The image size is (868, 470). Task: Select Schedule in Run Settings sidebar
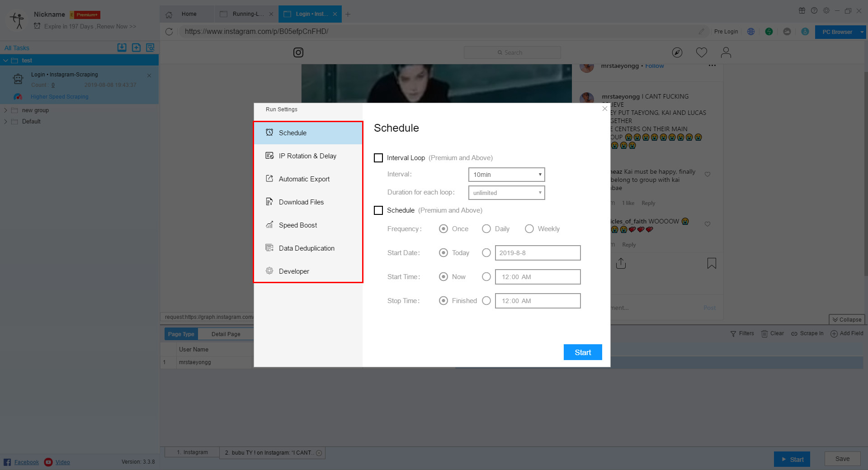pos(308,133)
